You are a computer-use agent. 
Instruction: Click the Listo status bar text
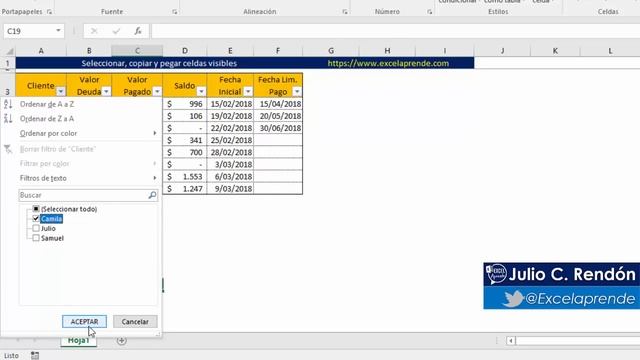11,356
